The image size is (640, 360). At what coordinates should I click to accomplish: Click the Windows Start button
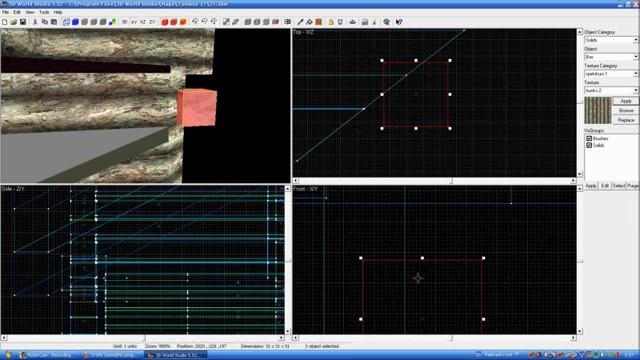8,355
